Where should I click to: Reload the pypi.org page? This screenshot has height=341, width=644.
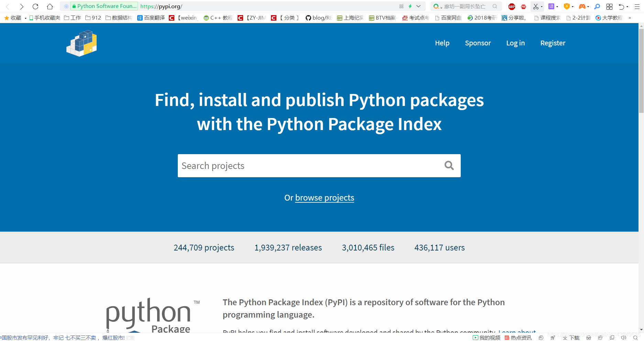coord(35,7)
